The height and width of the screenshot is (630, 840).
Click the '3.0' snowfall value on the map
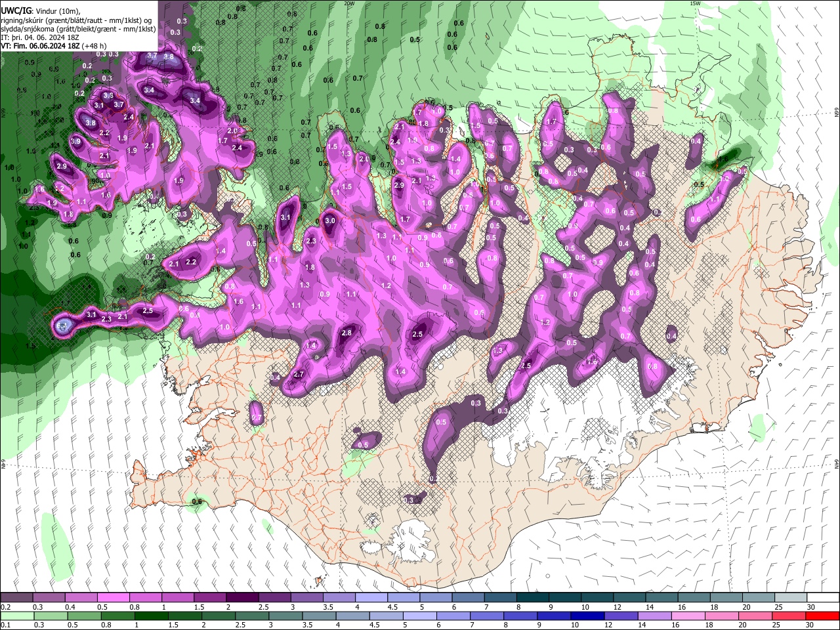(330, 221)
